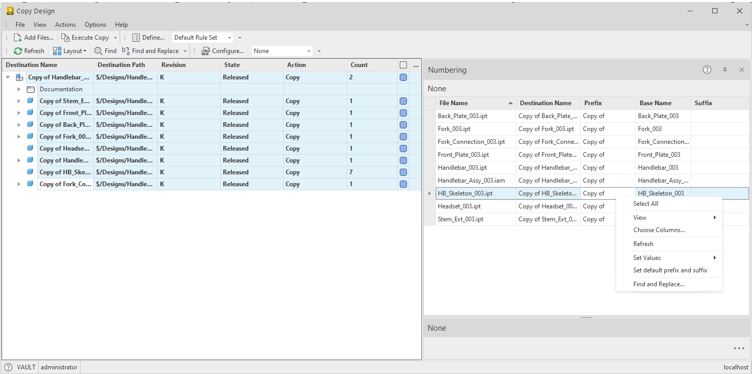Select Stem_Ext_003.ipt file name cell

(475, 219)
